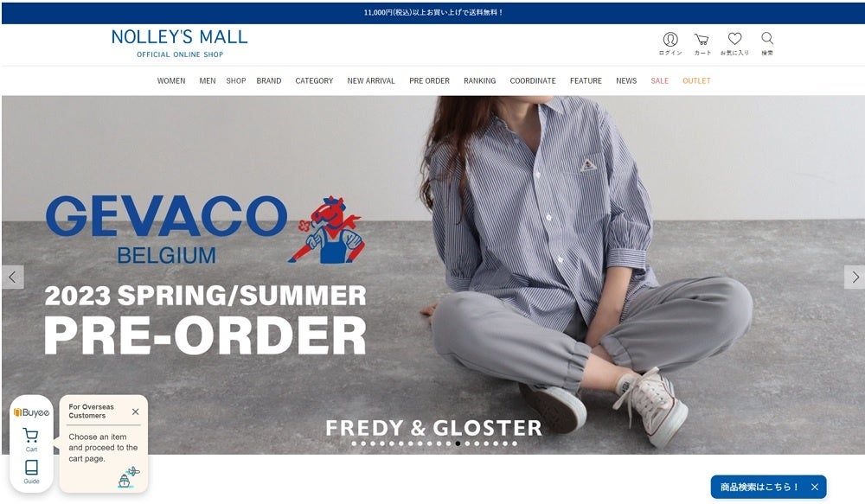Open the GEVACO pre-order banner image

(433, 275)
